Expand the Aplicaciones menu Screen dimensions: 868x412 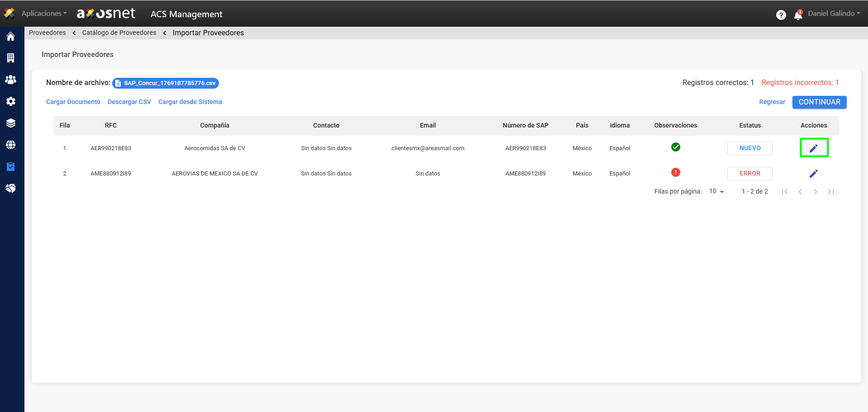coord(43,14)
